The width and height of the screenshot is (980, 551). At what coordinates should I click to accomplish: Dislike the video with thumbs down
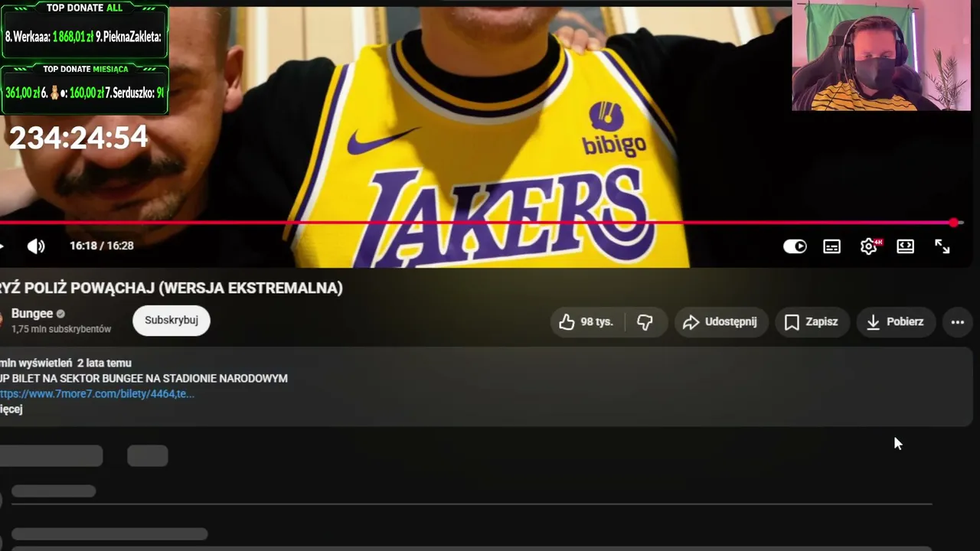(x=645, y=322)
